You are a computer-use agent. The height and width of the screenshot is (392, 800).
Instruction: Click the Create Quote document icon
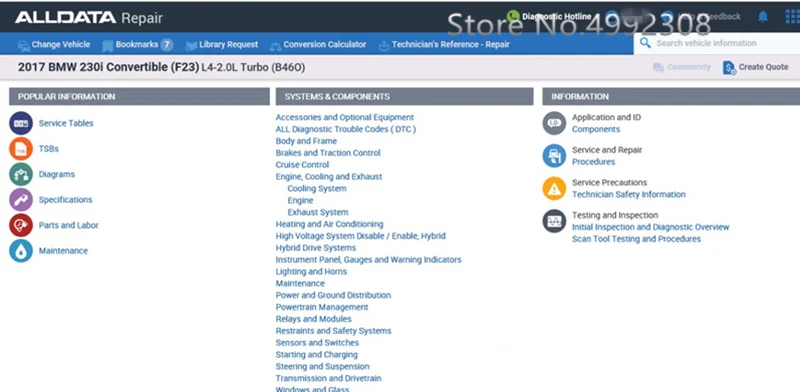(x=729, y=67)
